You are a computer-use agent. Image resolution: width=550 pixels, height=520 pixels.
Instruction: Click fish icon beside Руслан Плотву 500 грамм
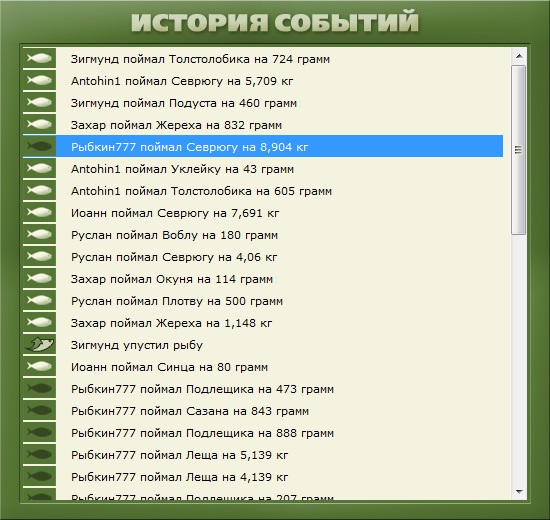tap(39, 300)
